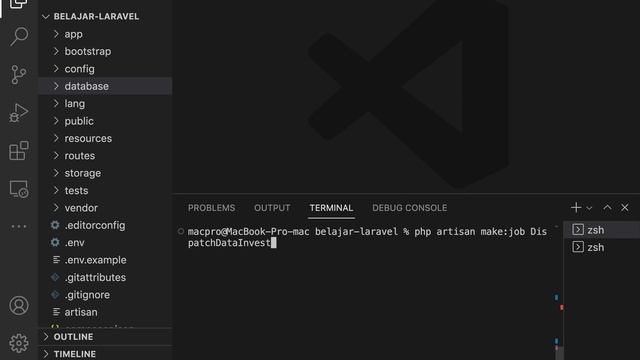Switch to the DEBUG CONSOLE tab
This screenshot has height=360, width=640.
(409, 208)
